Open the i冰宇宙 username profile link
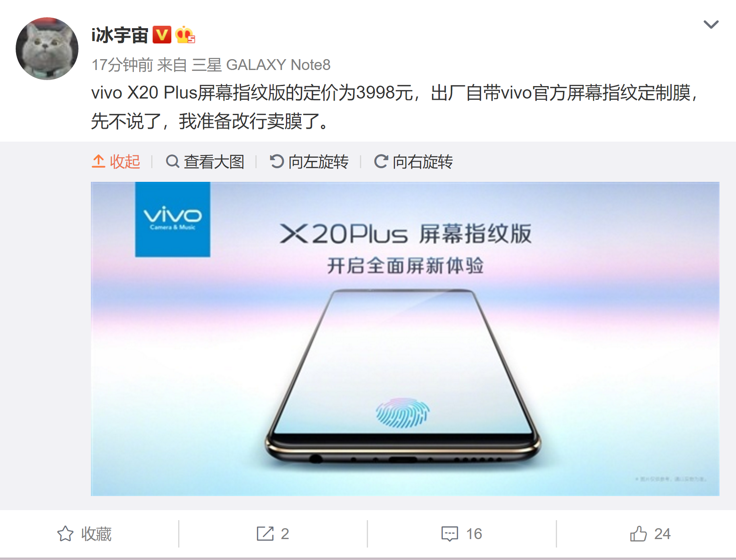Screen dimensions: 736x560 pos(120,35)
